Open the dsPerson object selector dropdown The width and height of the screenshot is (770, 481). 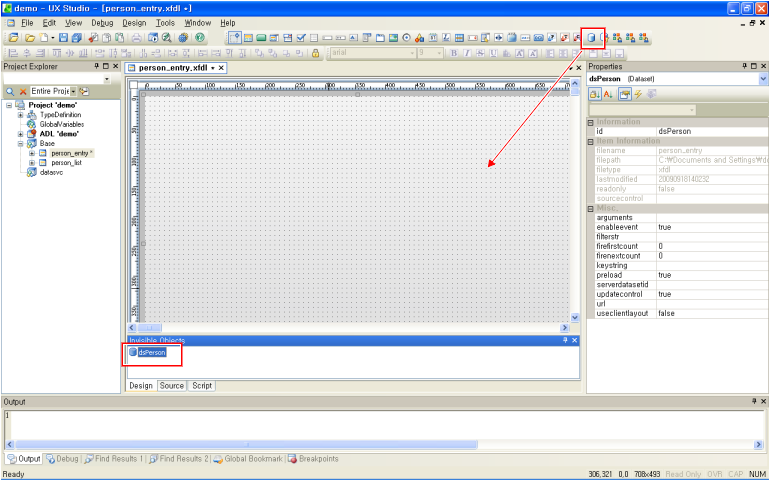[x=762, y=78]
